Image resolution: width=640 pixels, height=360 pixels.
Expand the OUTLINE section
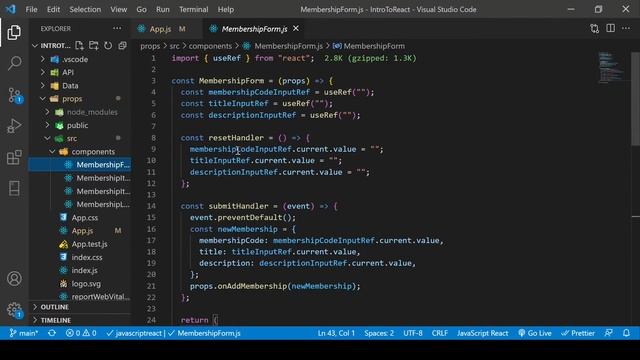(x=80, y=307)
